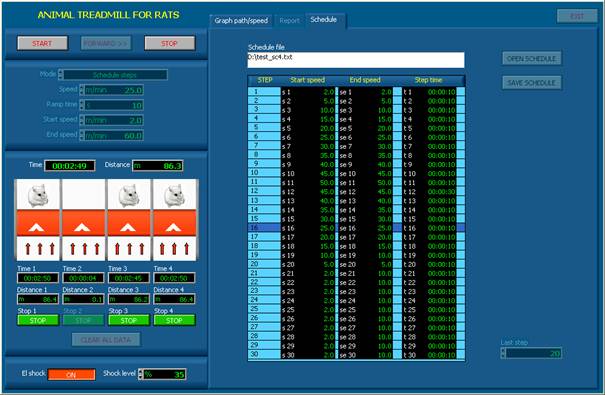Click the End speed stepper arrows

click(81, 135)
